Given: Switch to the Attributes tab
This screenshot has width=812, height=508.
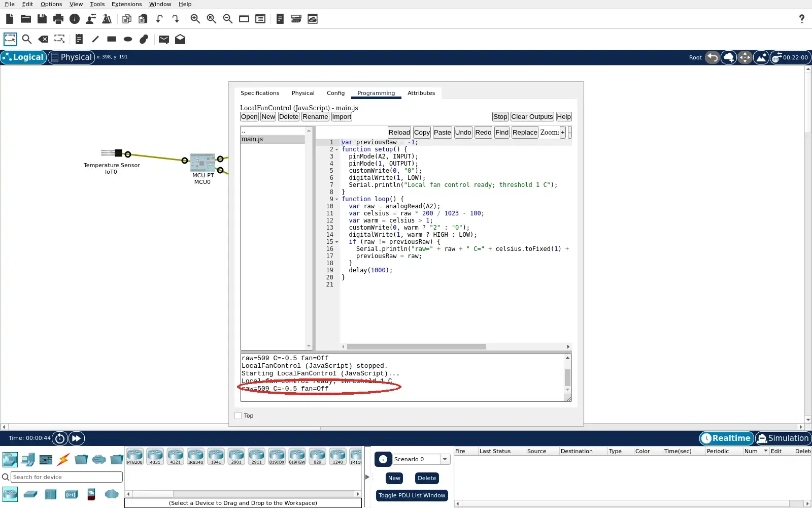Looking at the screenshot, I should (421, 93).
